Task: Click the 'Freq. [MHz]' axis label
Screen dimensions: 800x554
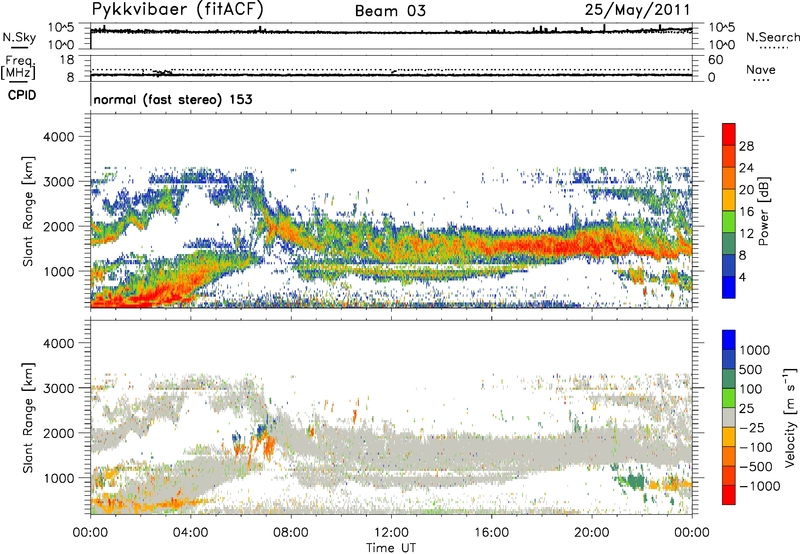Action: click(18, 67)
